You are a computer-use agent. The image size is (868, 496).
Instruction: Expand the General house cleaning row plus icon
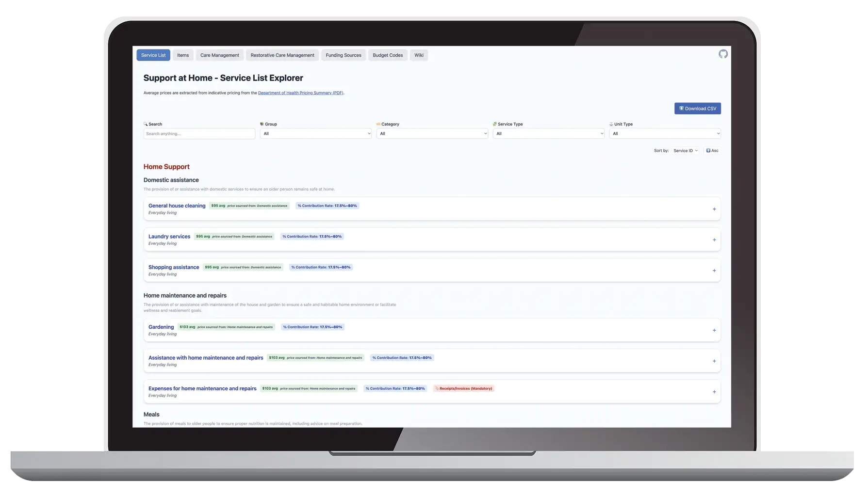[714, 209]
